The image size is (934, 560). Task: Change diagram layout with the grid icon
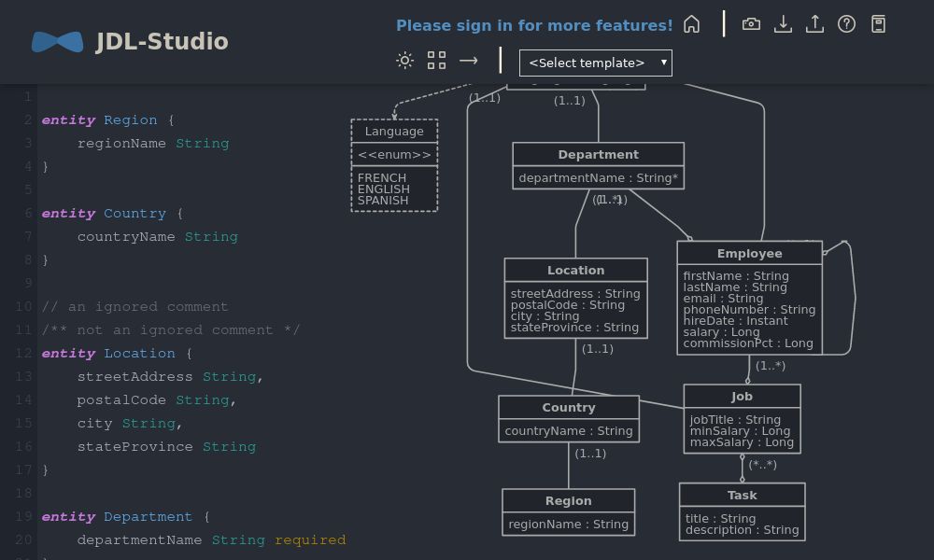pyautogui.click(x=436, y=60)
